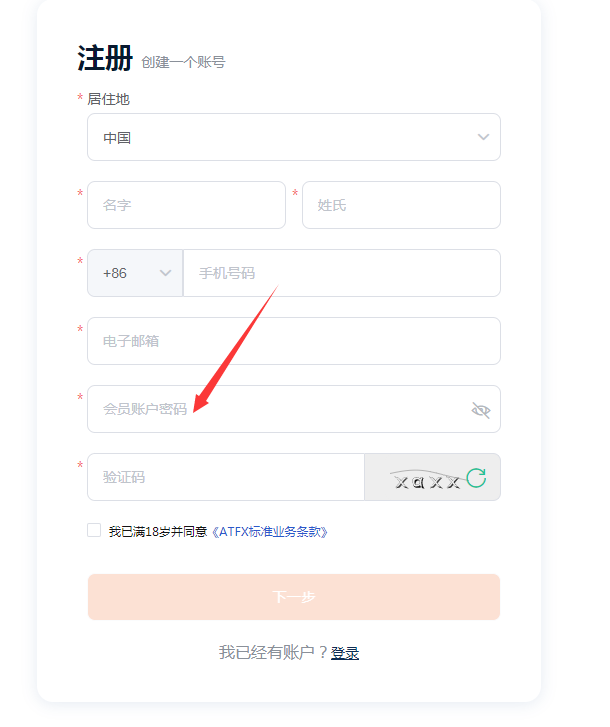610x727 pixels.
Task: Click the 下一步 next step button
Action: [x=294, y=597]
